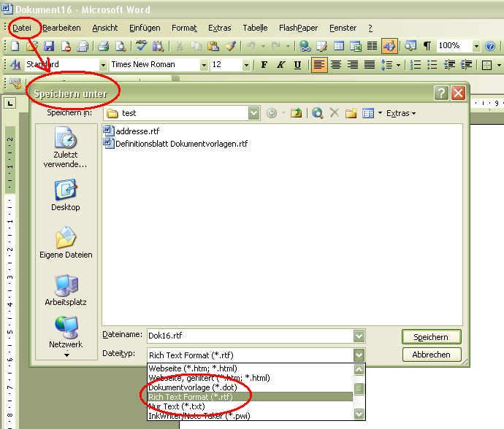Click the search the web icon
The height and width of the screenshot is (429, 504).
click(317, 113)
